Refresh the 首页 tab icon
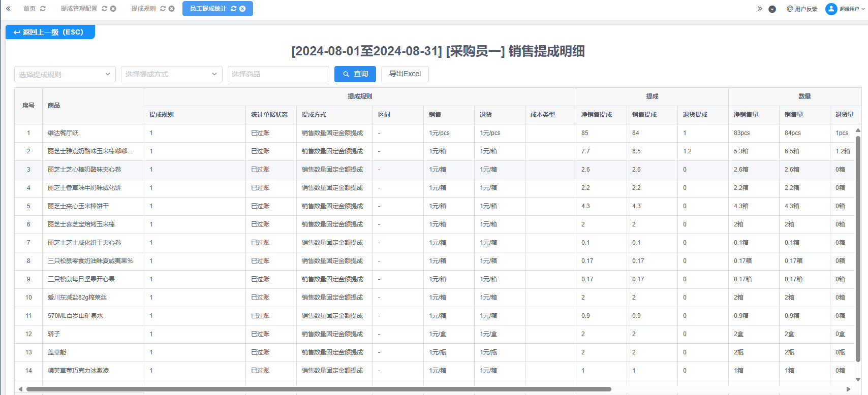 tap(43, 9)
